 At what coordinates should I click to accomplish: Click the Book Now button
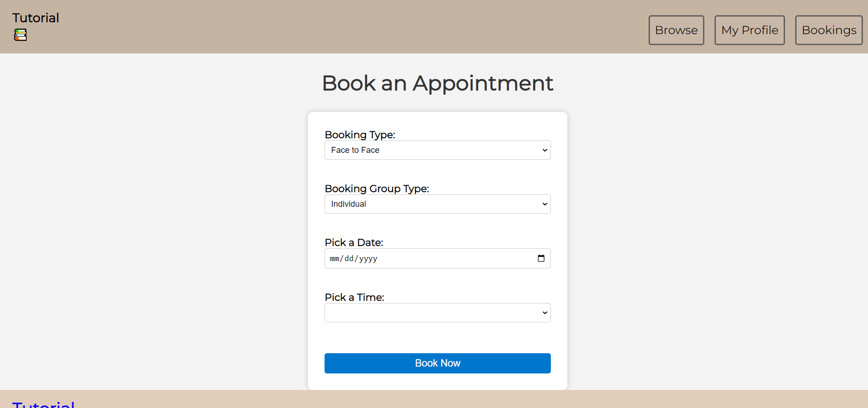[437, 363]
